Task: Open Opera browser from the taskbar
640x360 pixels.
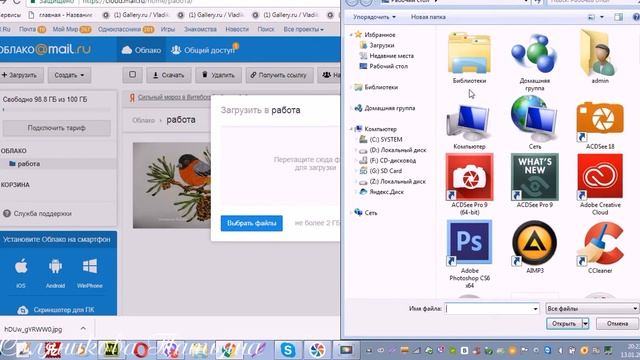Action: pos(140,350)
